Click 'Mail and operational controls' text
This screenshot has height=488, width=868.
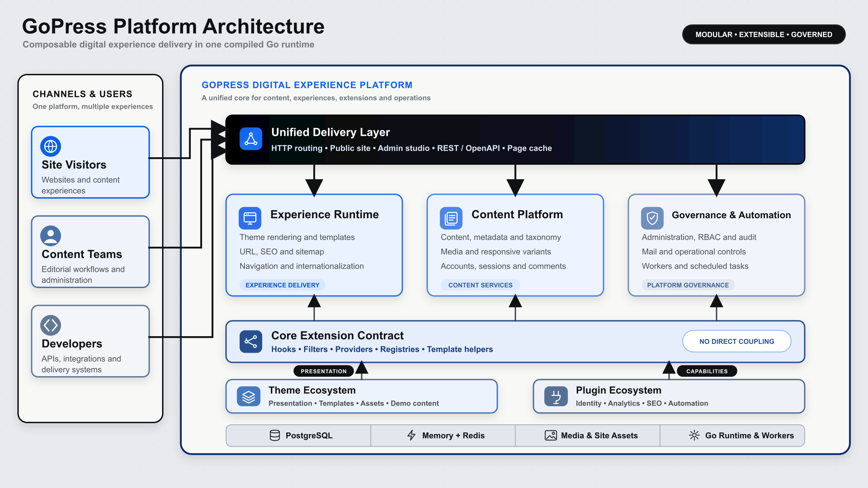point(694,252)
